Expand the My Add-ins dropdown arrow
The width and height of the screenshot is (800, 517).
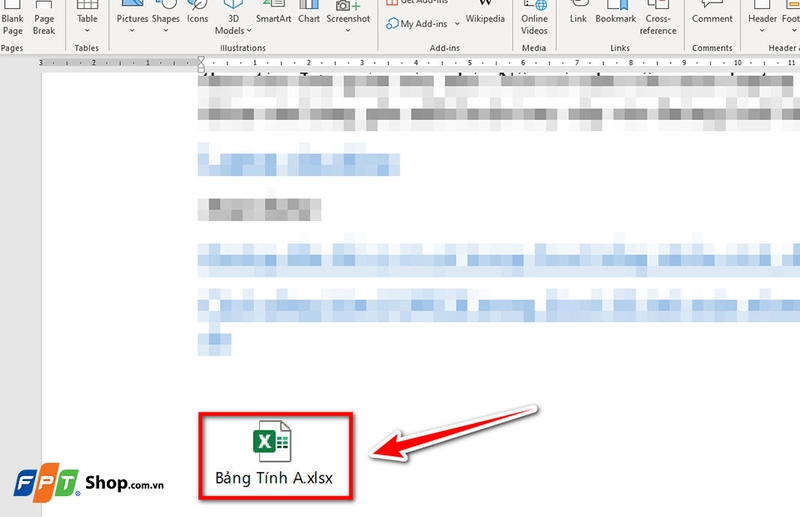pyautogui.click(x=457, y=23)
